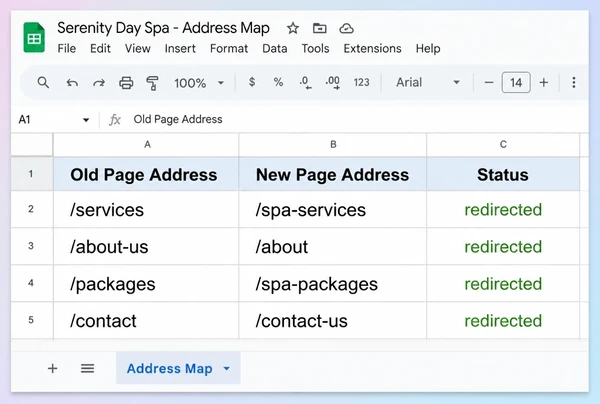The width and height of the screenshot is (600, 404).
Task: Open the search menus magnifier icon
Action: click(43, 82)
